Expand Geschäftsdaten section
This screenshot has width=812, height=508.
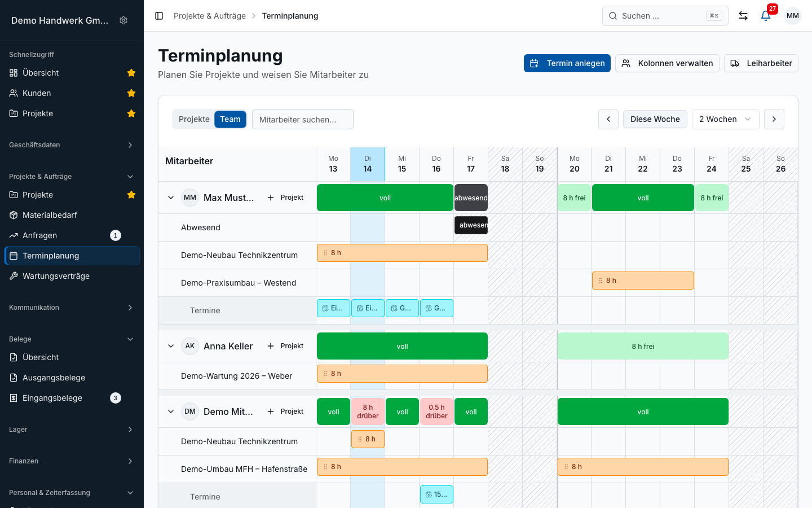click(x=72, y=145)
